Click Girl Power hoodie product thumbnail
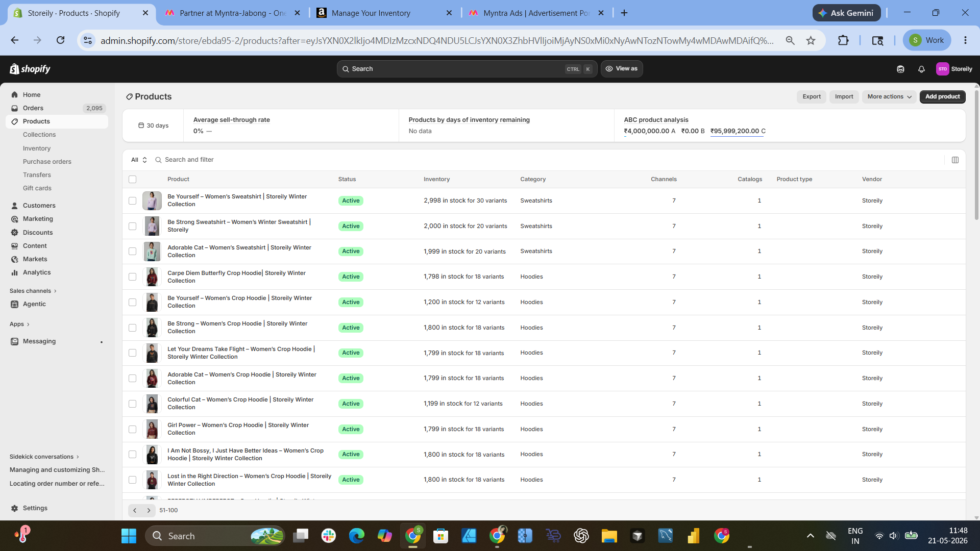The image size is (980, 551). pyautogui.click(x=152, y=430)
